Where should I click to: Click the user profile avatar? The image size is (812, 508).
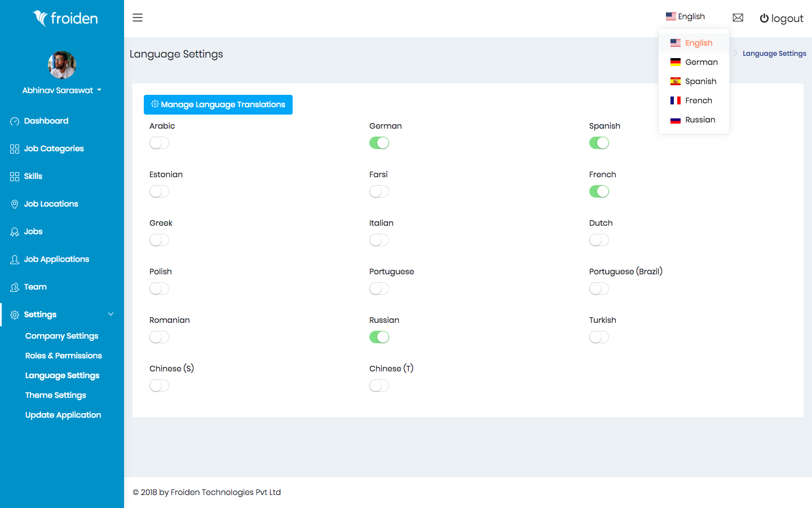(x=62, y=65)
